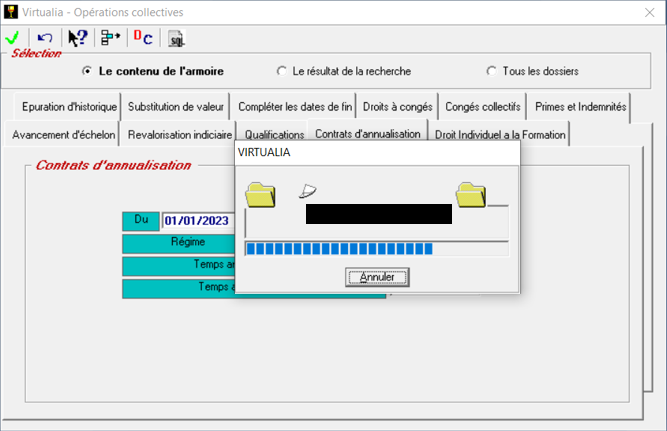Image resolution: width=667 pixels, height=431 pixels.
Task: Select the 'Tous les dossiers' radio button
Action: 491,71
